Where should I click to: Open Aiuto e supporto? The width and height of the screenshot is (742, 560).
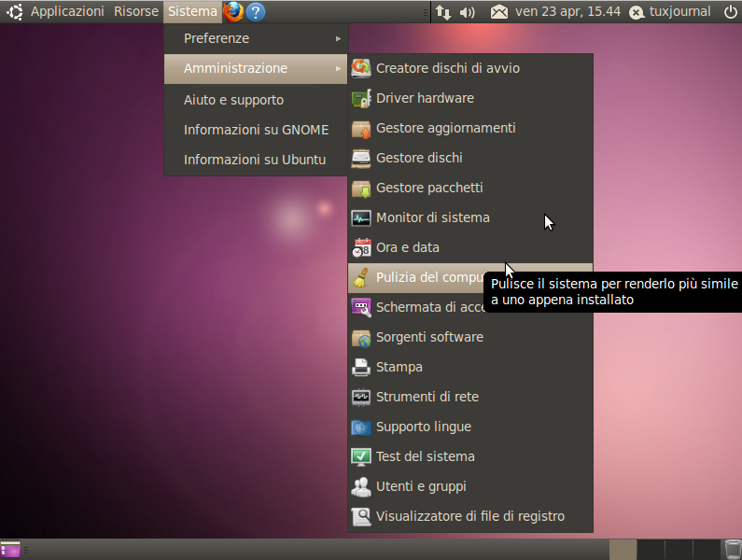[256, 100]
